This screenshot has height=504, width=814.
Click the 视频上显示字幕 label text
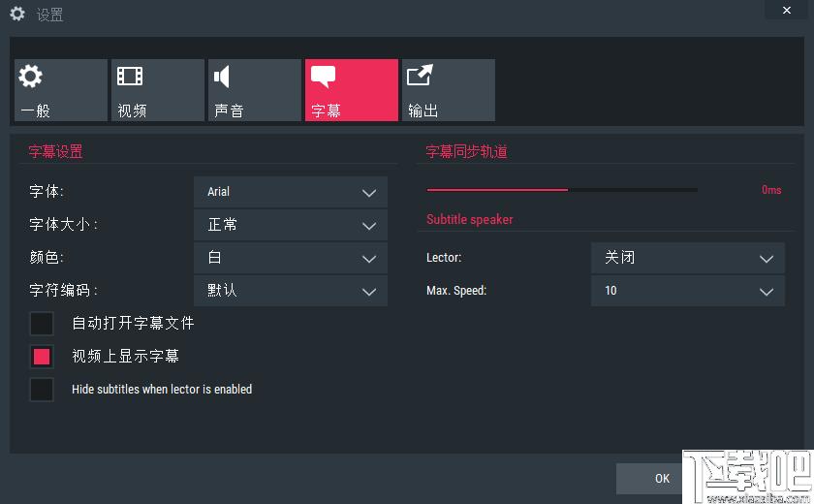click(x=126, y=356)
